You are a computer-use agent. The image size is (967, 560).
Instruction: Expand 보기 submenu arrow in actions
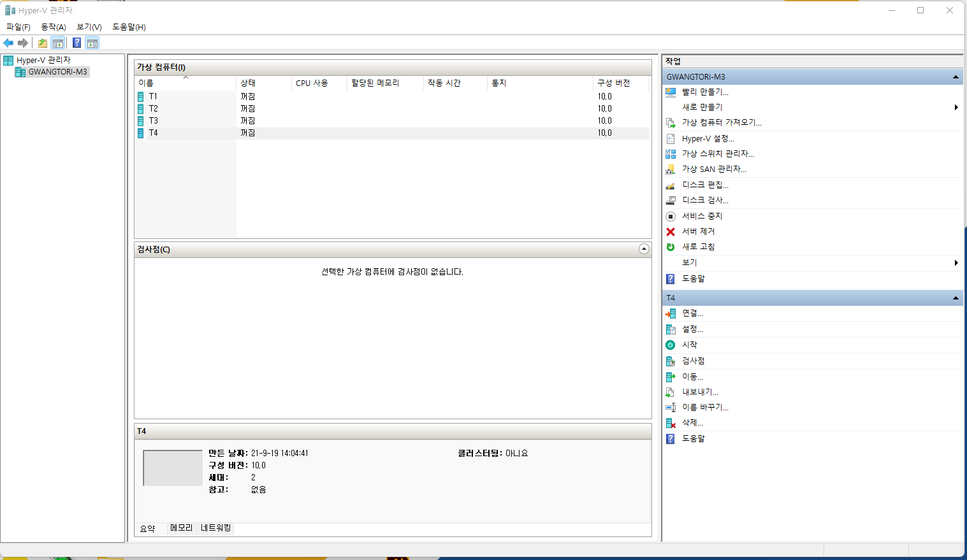point(956,262)
